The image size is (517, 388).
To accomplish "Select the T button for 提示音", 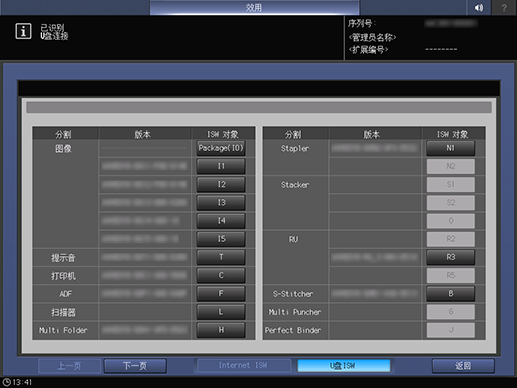I will tap(221, 257).
